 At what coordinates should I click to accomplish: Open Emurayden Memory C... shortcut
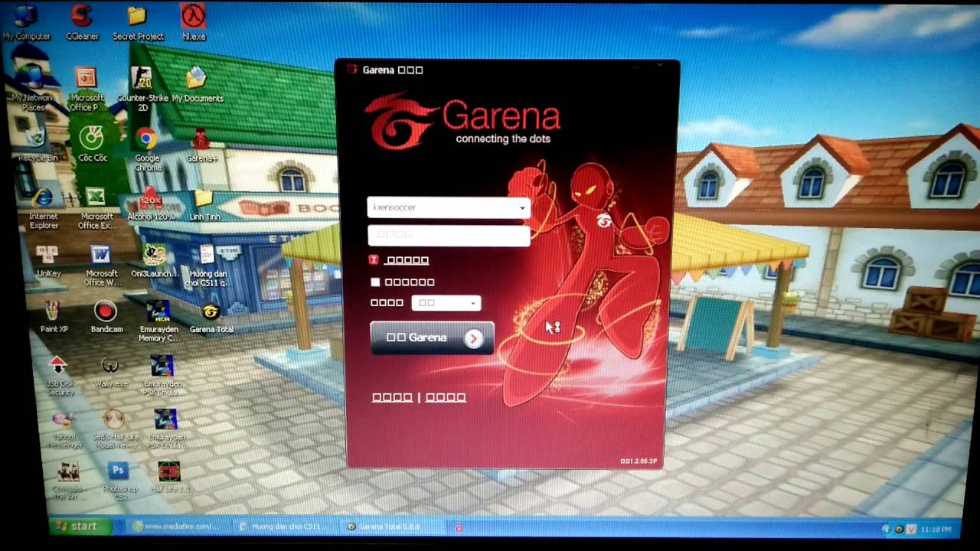(x=158, y=321)
